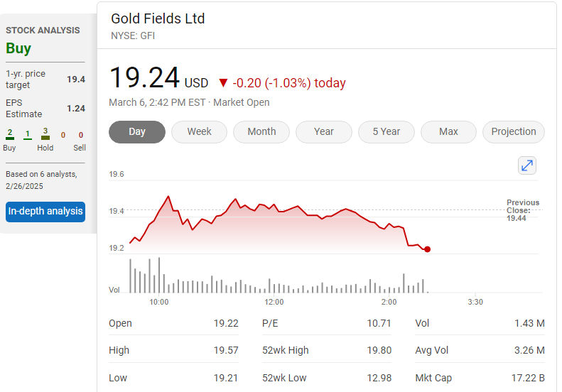Viewport: 562px width, 392px height.
Task: Click the NYSE: GFI ticker label
Action: [x=133, y=36]
